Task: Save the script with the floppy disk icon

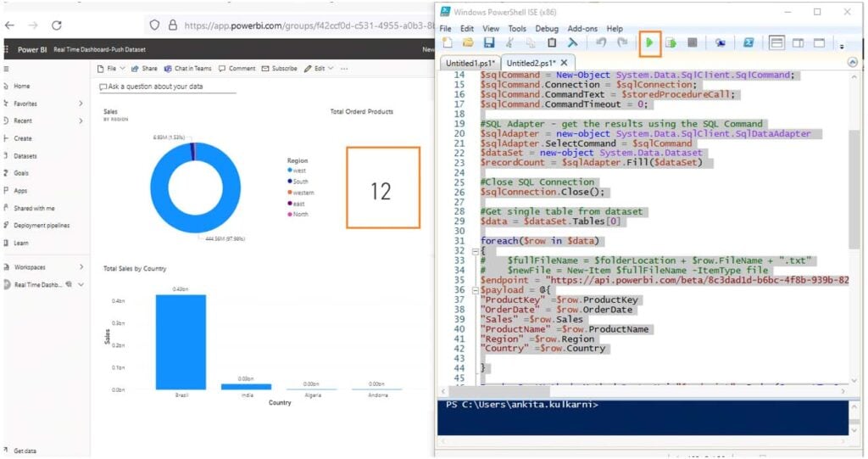Action: 489,42
